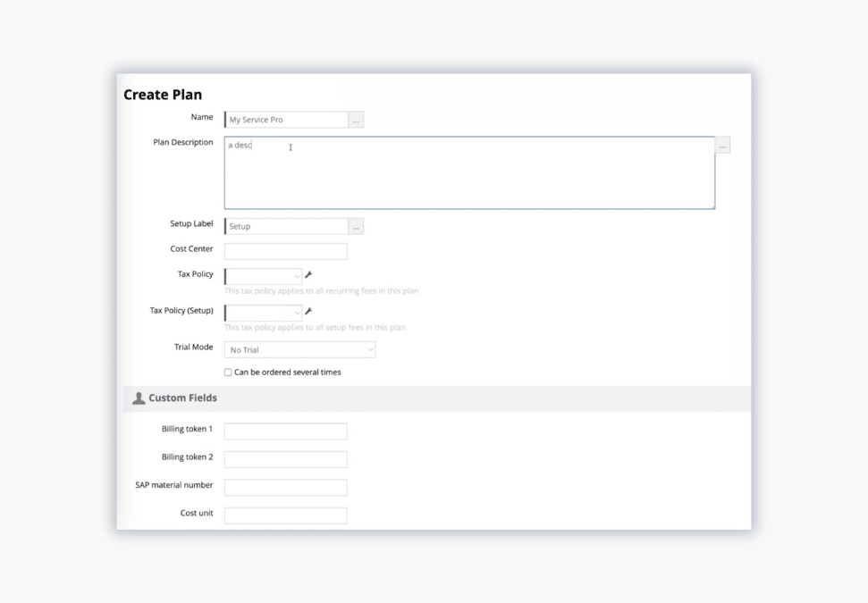
Task: Click the 'Custom Fields' section header
Action: point(437,398)
